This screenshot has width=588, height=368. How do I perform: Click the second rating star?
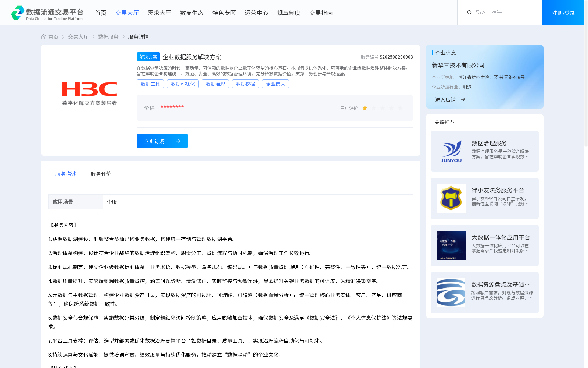[x=374, y=108]
